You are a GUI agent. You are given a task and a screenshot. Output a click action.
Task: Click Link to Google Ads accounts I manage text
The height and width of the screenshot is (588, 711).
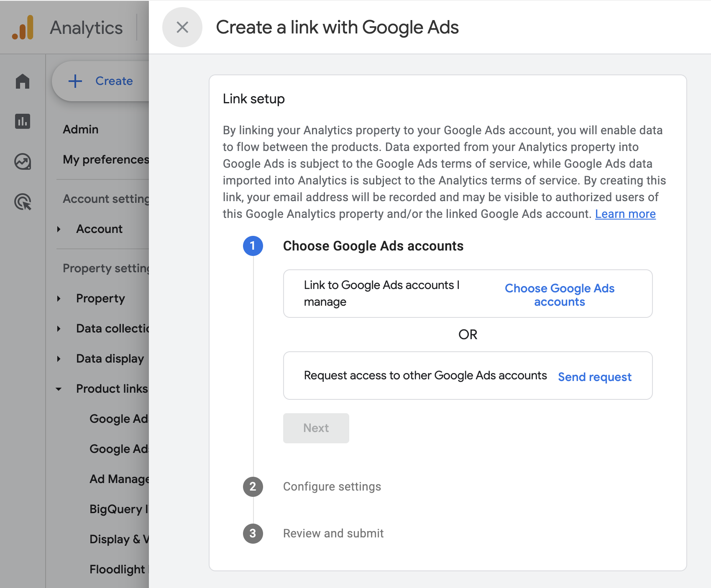point(382,293)
